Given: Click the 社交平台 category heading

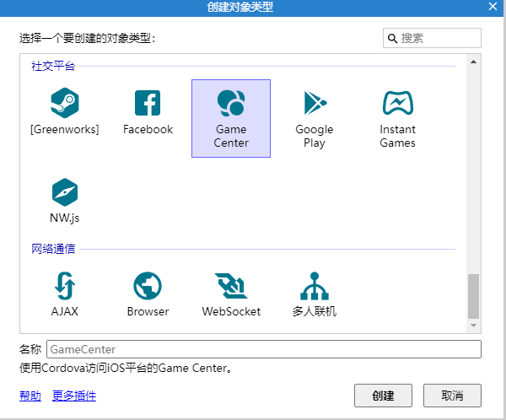Looking at the screenshot, I should (x=53, y=66).
